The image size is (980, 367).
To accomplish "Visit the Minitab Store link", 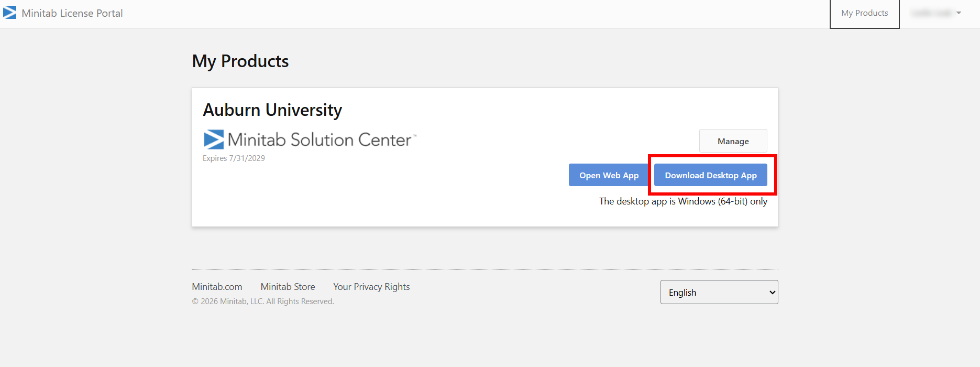I will tap(288, 287).
